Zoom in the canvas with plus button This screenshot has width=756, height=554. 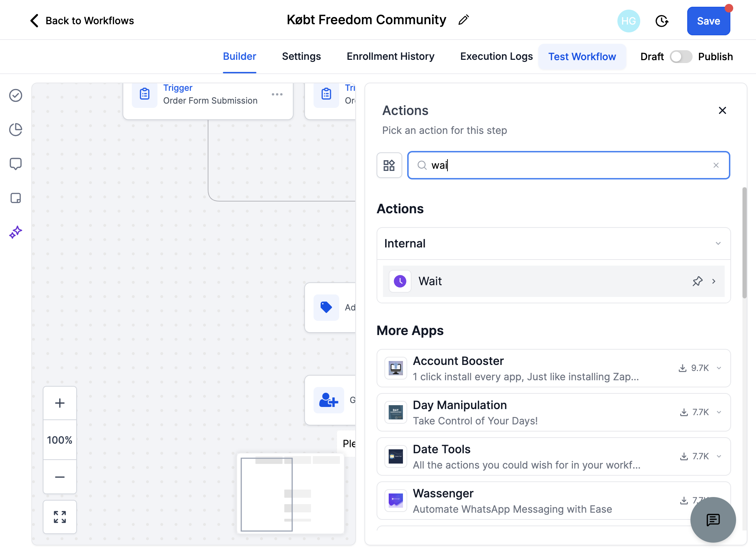coord(60,403)
